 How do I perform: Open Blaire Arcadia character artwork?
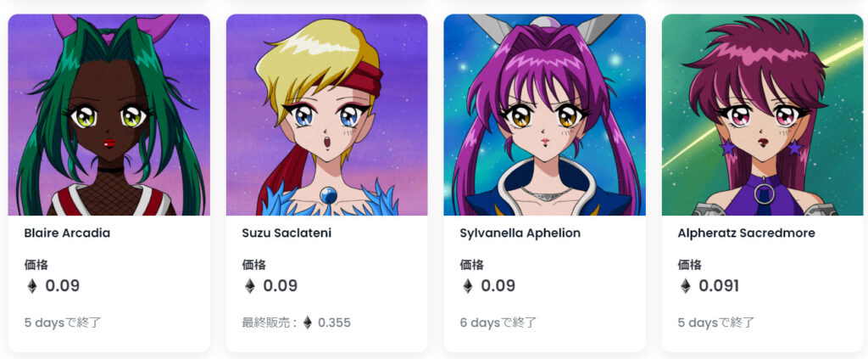point(109,115)
